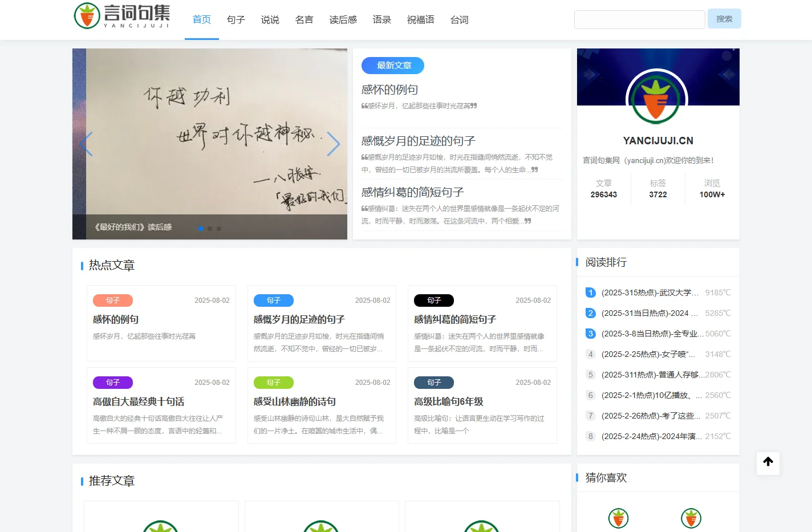This screenshot has height=532, width=812.
Task: Open the 句子 navigation item
Action: click(236, 20)
